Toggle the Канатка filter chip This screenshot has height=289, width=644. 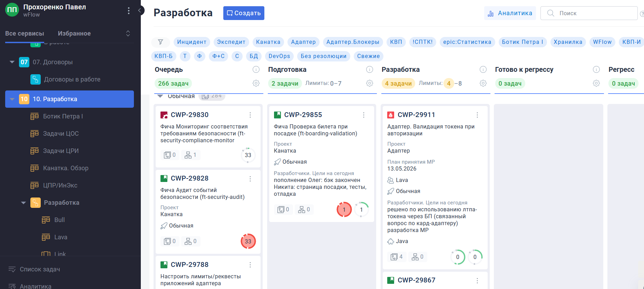click(x=268, y=42)
